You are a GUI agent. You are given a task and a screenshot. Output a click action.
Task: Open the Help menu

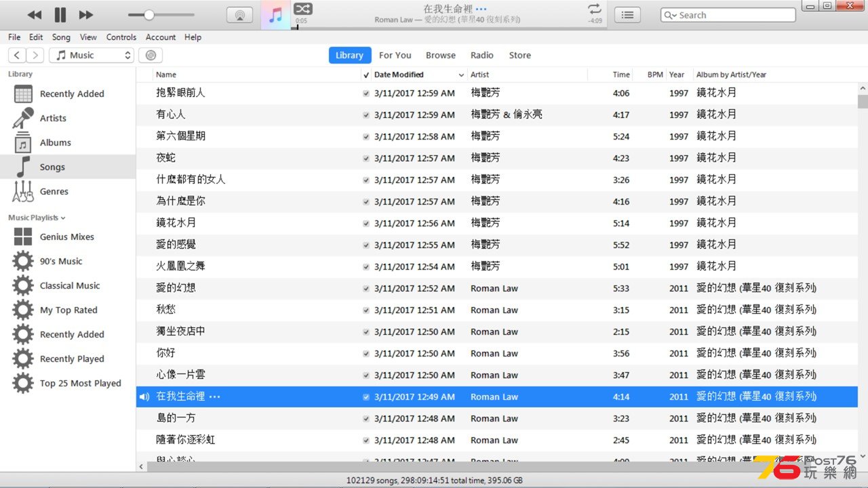(193, 37)
